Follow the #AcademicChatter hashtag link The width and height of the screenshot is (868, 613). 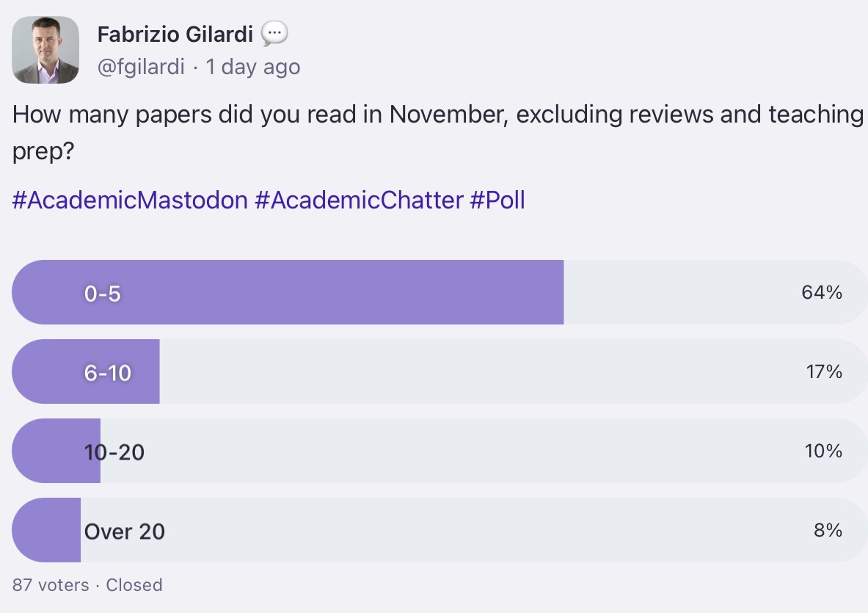point(359,200)
